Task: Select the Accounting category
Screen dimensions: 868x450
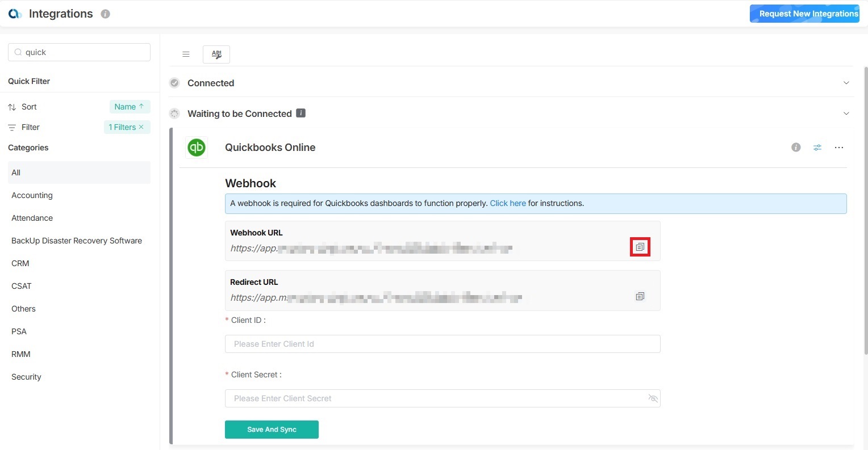Action: pos(32,195)
